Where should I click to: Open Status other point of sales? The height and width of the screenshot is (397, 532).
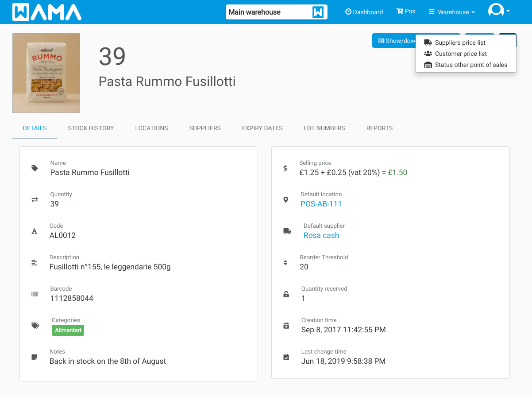[x=466, y=65]
